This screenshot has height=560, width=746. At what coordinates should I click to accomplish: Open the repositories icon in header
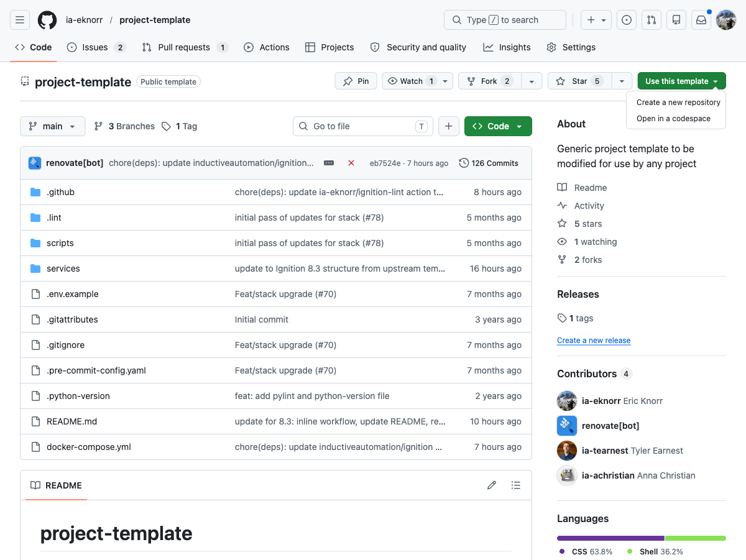(676, 20)
